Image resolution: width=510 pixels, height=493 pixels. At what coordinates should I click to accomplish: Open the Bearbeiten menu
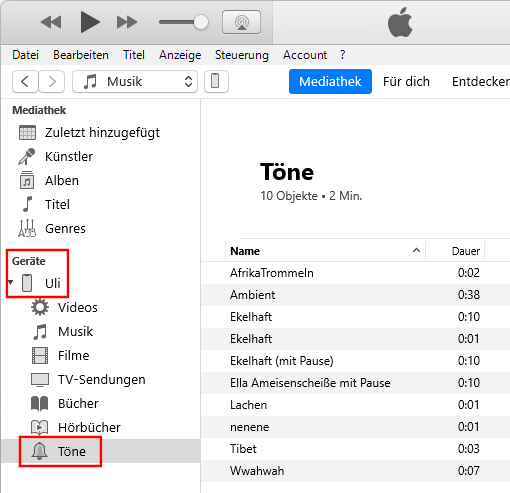pos(81,55)
